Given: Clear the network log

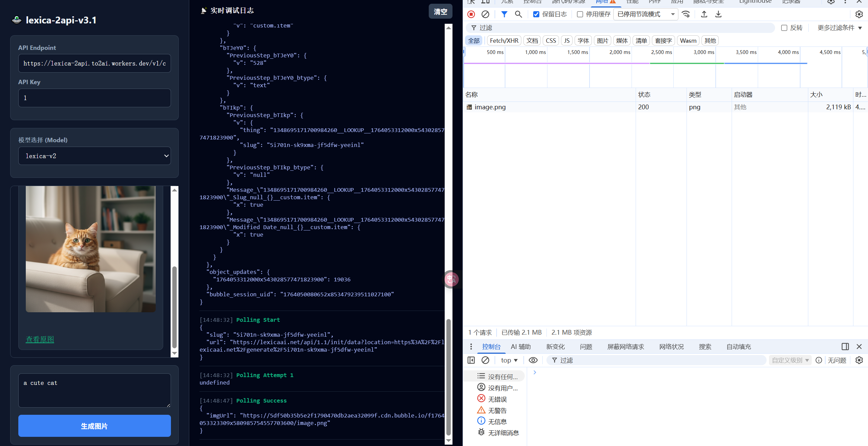Looking at the screenshot, I should coord(485,14).
